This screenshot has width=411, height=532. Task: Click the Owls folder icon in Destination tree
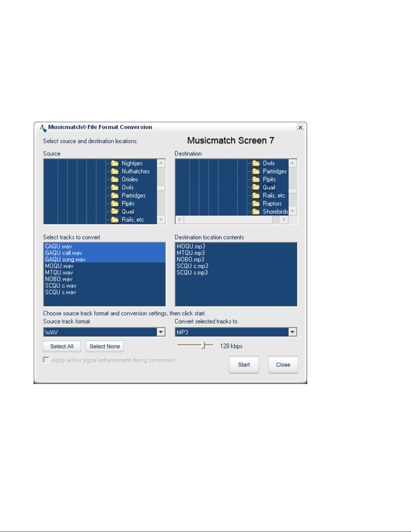coord(256,163)
